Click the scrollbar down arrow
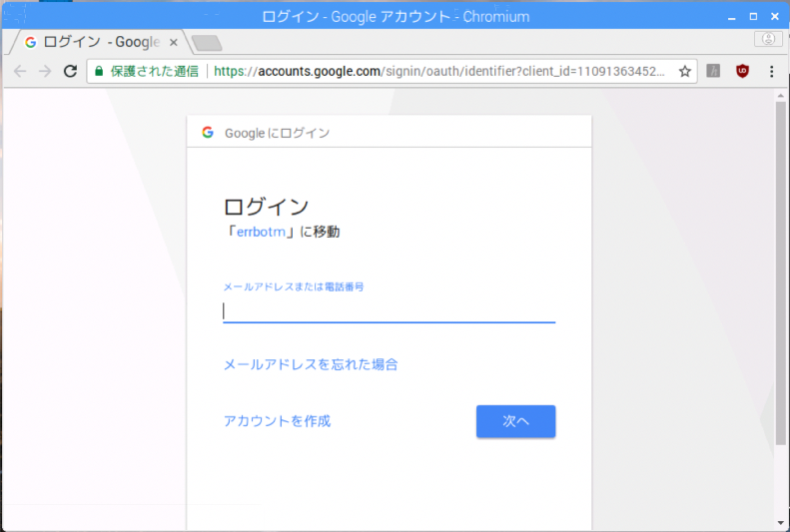Screen dimensions: 790x532 780,523
